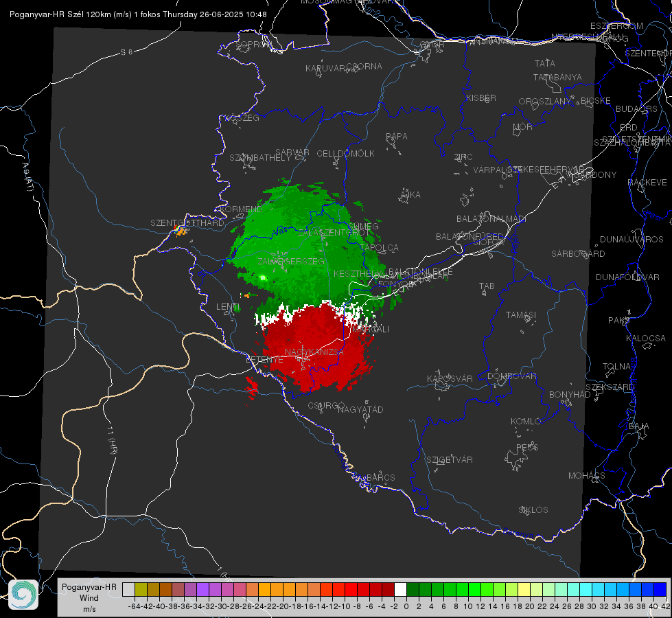Click the DOMBÓVÁR city label
Image resolution: width=672 pixels, height=618 pixels.
click(511, 376)
